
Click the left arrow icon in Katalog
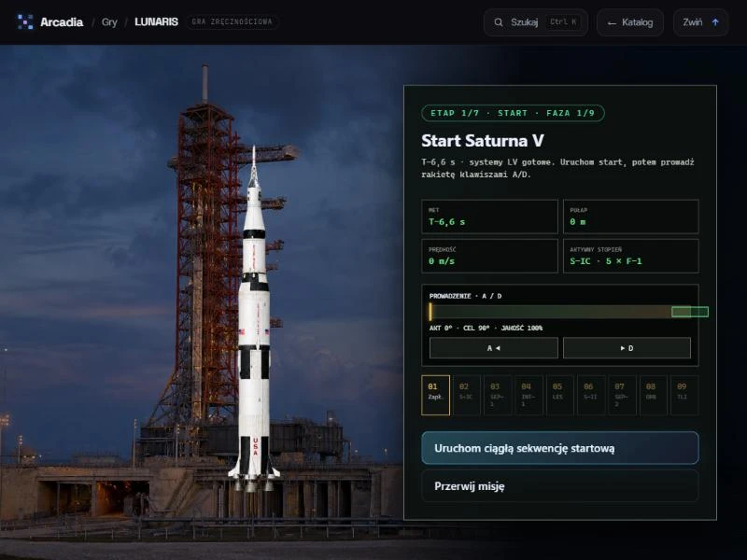coord(612,22)
